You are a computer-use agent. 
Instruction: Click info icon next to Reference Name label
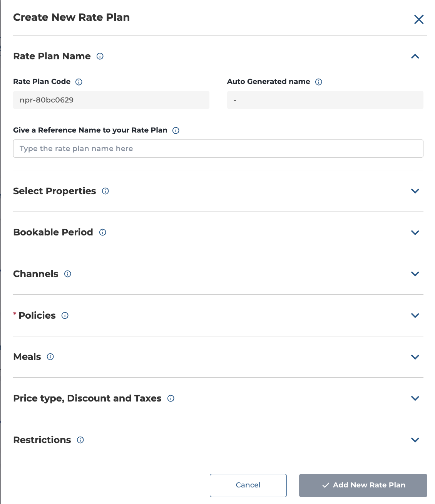(x=176, y=130)
